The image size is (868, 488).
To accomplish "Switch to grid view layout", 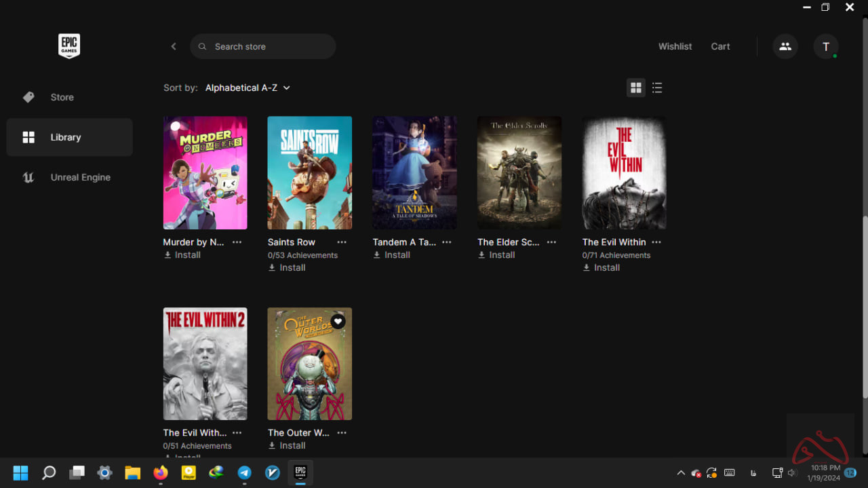I will [635, 88].
